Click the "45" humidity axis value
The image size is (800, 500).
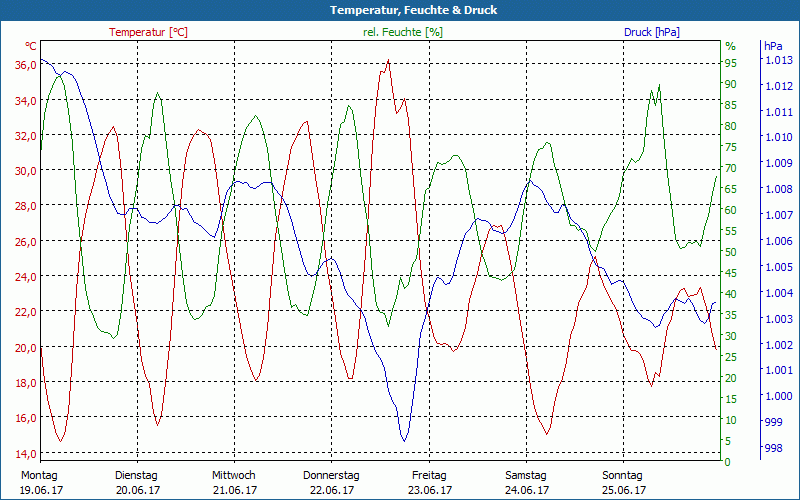pos(731,273)
